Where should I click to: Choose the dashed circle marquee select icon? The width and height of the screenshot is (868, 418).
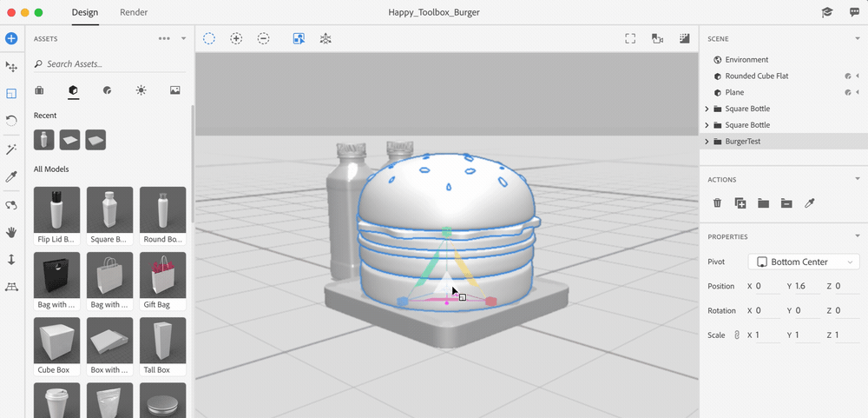point(208,39)
